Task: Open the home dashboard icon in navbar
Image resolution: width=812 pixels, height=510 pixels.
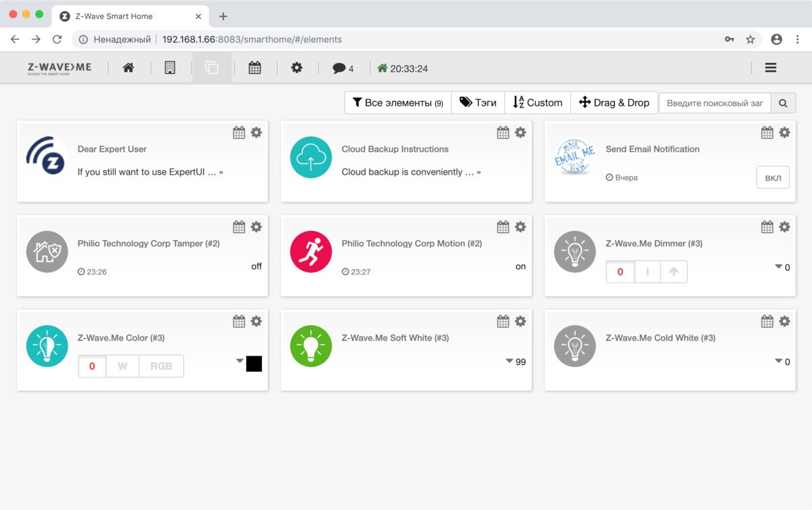Action: (x=129, y=68)
